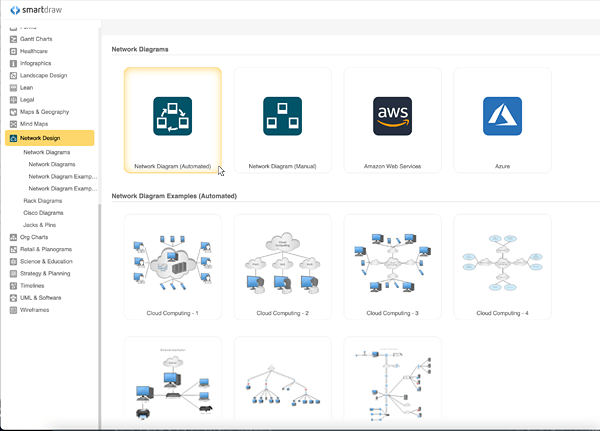Click the AWS logo template icon
This screenshot has height=431, width=600.
coord(393,116)
